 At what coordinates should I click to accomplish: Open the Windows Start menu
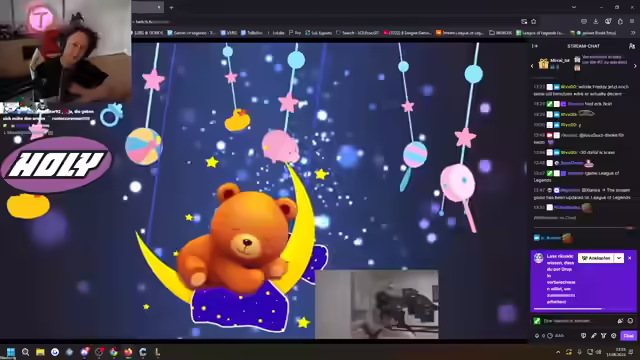[x=11, y=352]
